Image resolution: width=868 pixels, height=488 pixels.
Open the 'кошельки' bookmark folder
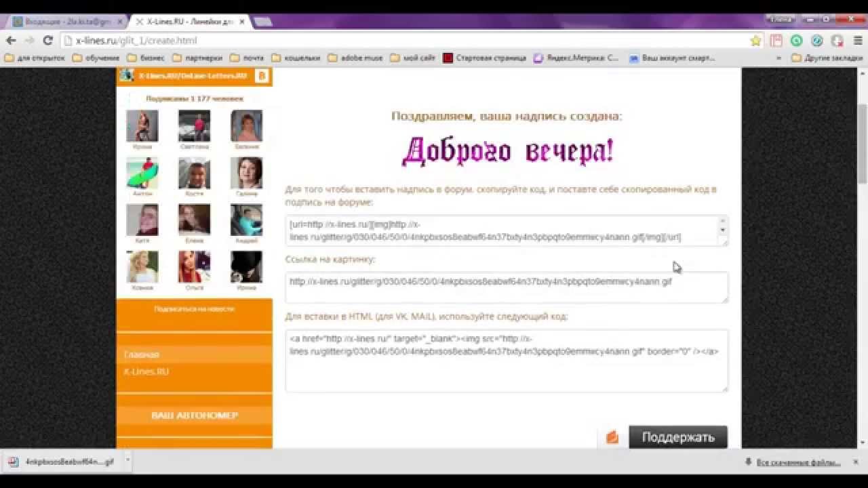click(x=296, y=58)
